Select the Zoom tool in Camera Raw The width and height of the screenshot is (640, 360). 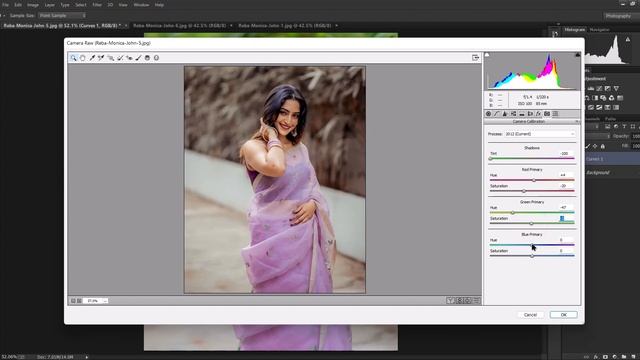pyautogui.click(x=73, y=58)
